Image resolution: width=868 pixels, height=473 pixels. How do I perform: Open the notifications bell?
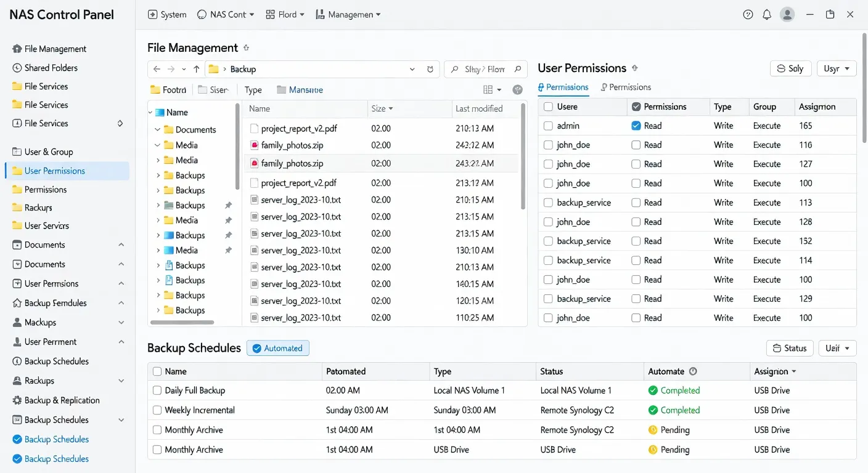(767, 14)
